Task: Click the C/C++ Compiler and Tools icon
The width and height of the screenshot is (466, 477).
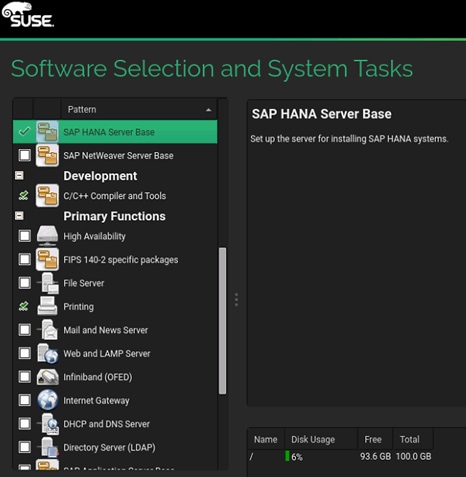Action: (x=47, y=196)
